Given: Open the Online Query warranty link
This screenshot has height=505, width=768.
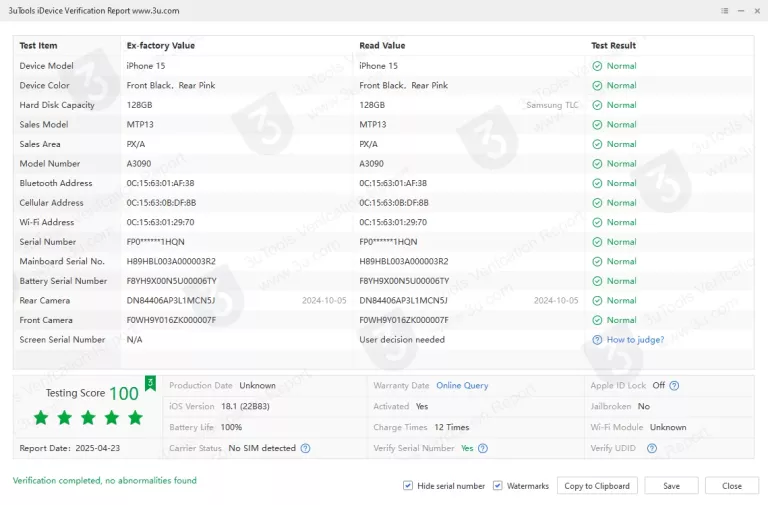Looking at the screenshot, I should (462, 386).
